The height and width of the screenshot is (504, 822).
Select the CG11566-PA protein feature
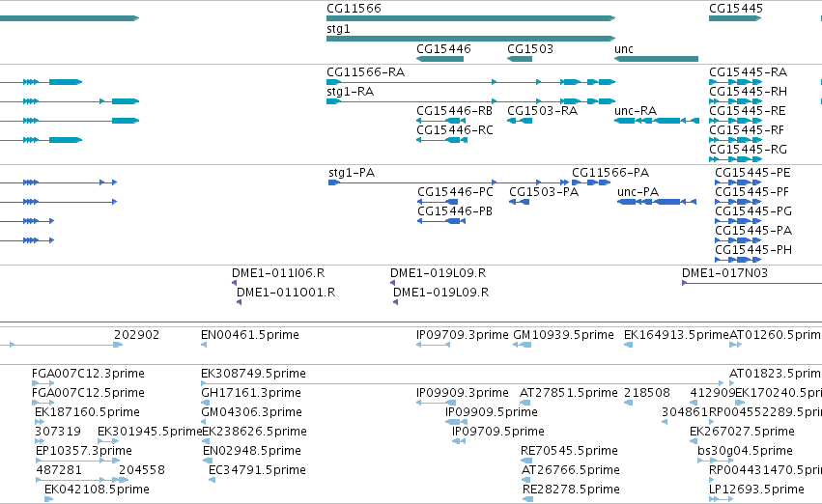(x=591, y=182)
